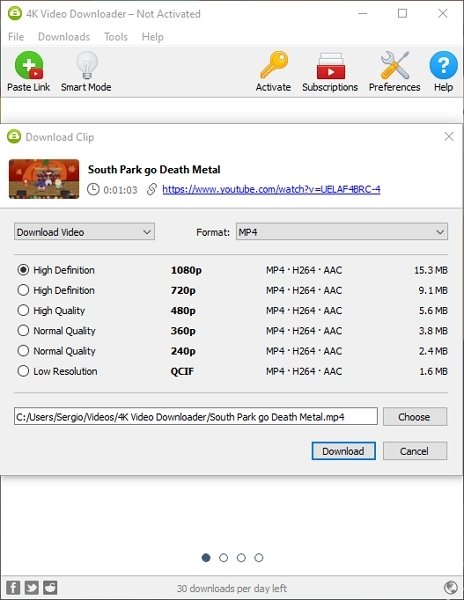Open the Tools menu
Viewport: 464px width, 600px height.
pyautogui.click(x=116, y=37)
